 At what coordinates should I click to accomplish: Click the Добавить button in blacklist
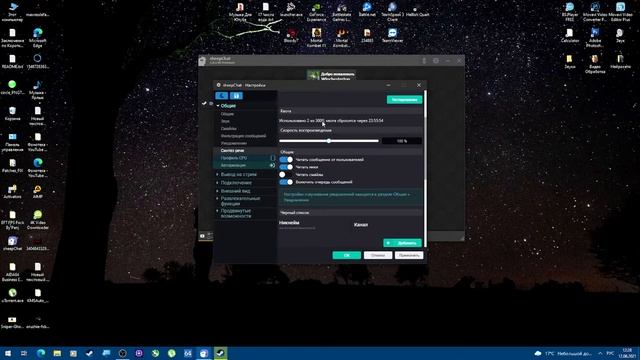pos(402,243)
